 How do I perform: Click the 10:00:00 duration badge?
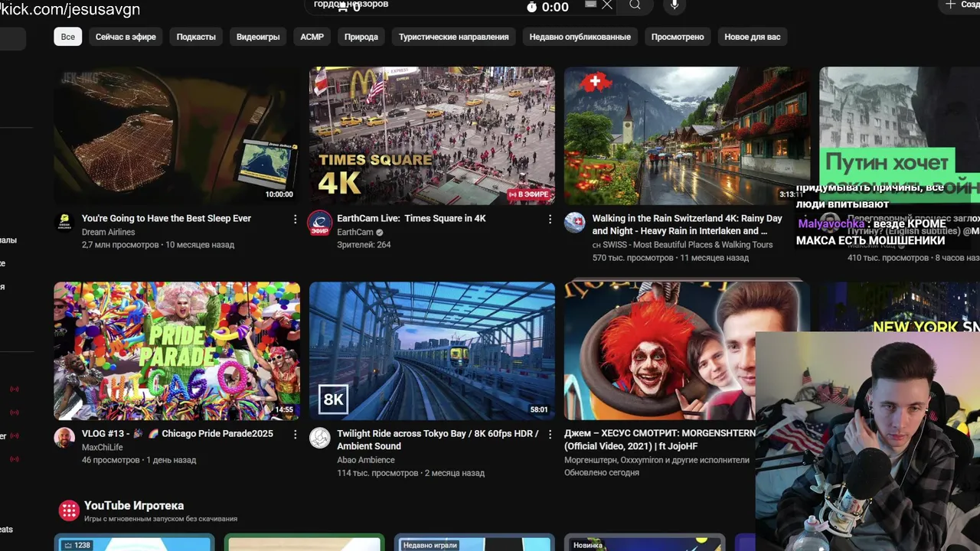[279, 194]
